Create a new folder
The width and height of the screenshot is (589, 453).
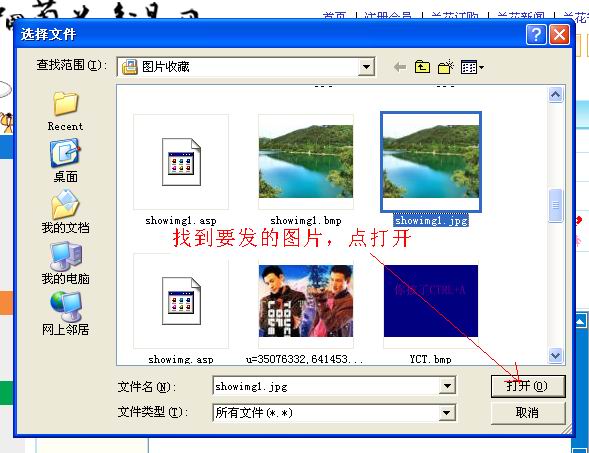point(446,67)
